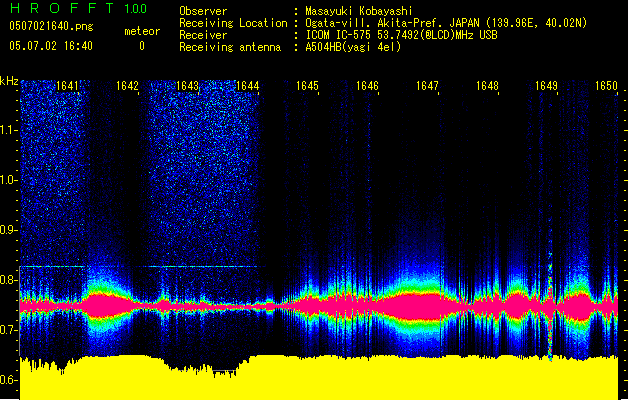Click the 1645 time marker

click(307, 86)
